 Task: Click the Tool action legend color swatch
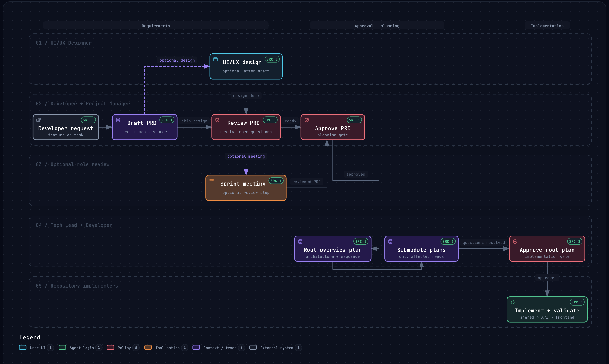(x=148, y=347)
